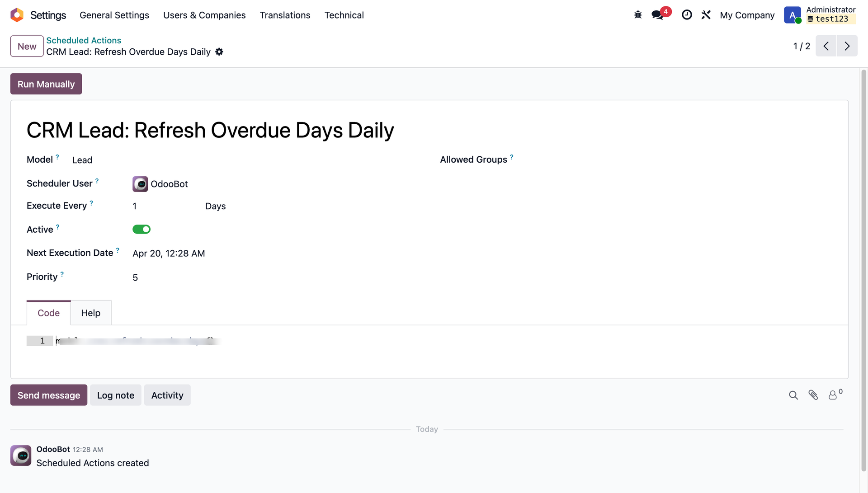Click the help question mark beside Execute Every
868x493 pixels.
click(x=91, y=203)
